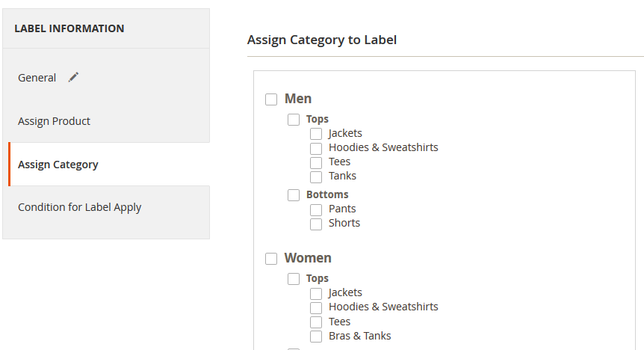
Task: Check Hoodies & Sweatshirts under Men
Action: click(316, 148)
